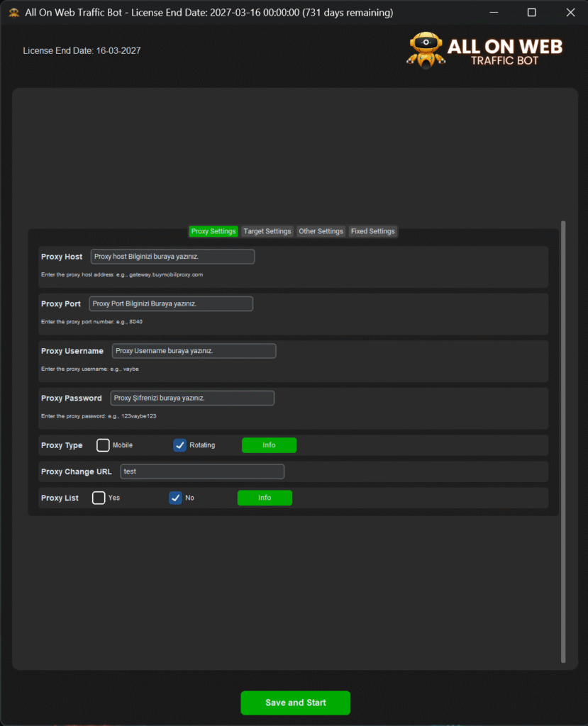Click the Proxy Username input field
The image size is (588, 726).
(x=194, y=351)
